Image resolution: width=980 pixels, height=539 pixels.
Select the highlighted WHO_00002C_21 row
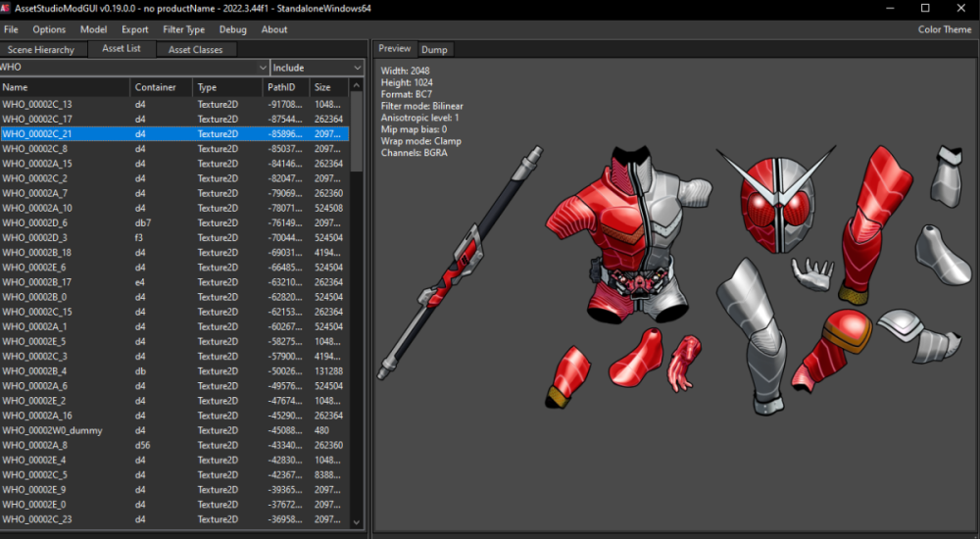tap(174, 134)
